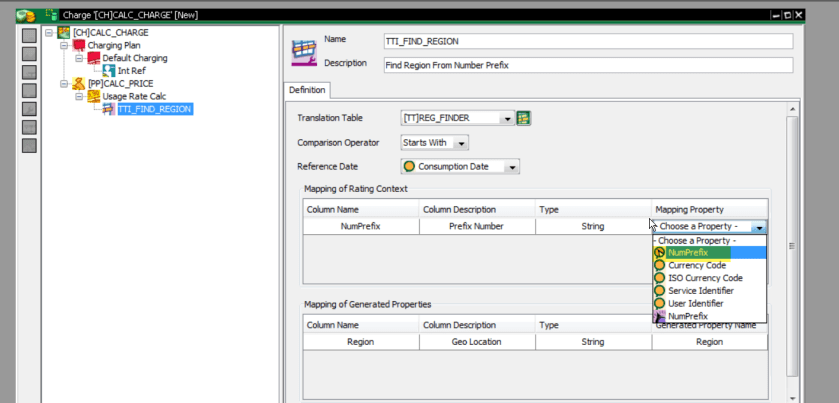
Task: Toggle the Mapping Property combo box arrow
Action: click(759, 227)
